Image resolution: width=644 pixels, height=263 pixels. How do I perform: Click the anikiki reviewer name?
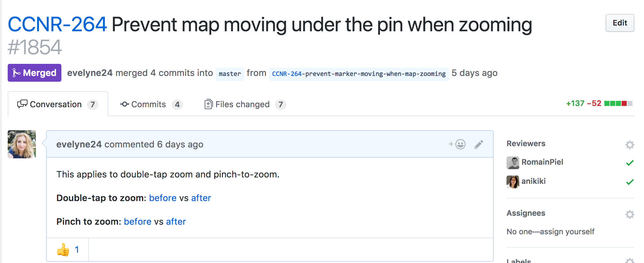click(x=533, y=181)
